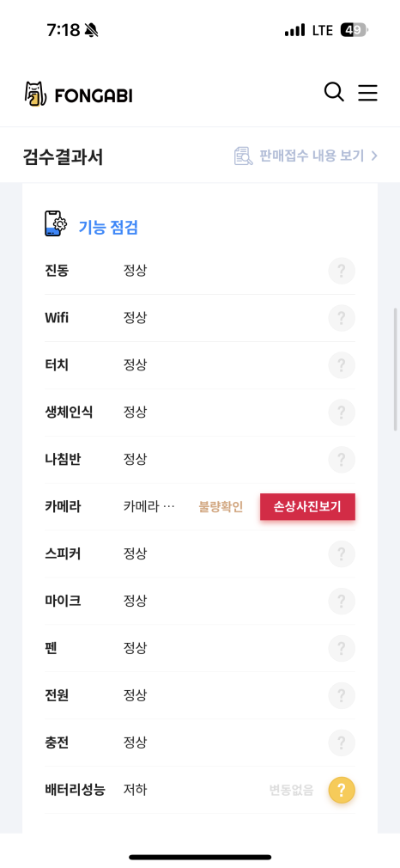Click the help icon for 스피커

[342, 553]
